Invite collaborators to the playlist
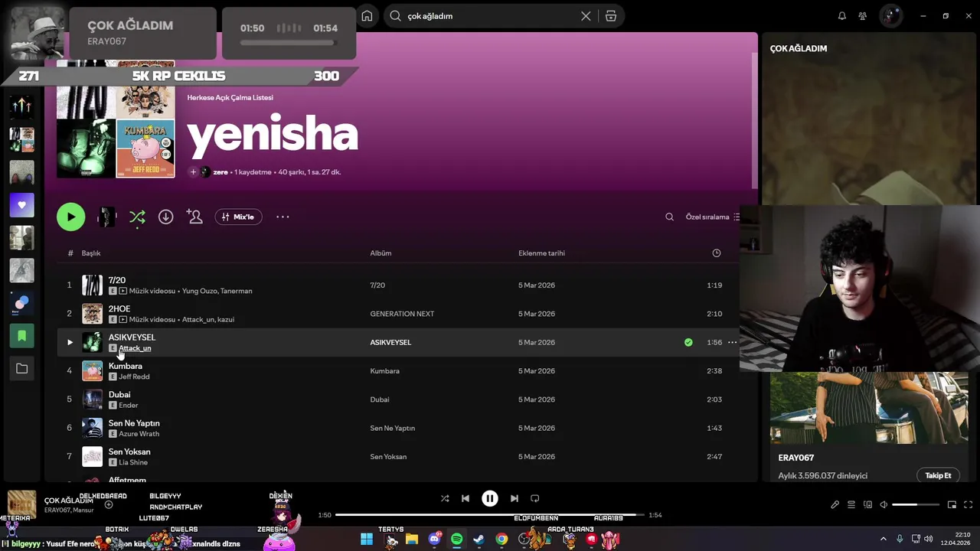This screenshot has height=551, width=980. pos(195,217)
